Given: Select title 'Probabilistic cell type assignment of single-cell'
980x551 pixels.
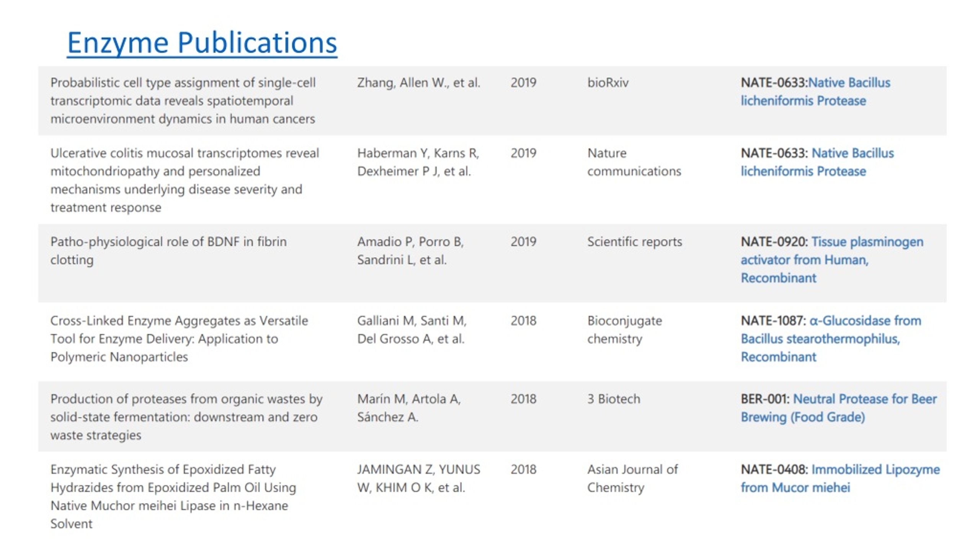Looking at the screenshot, I should click(183, 83).
